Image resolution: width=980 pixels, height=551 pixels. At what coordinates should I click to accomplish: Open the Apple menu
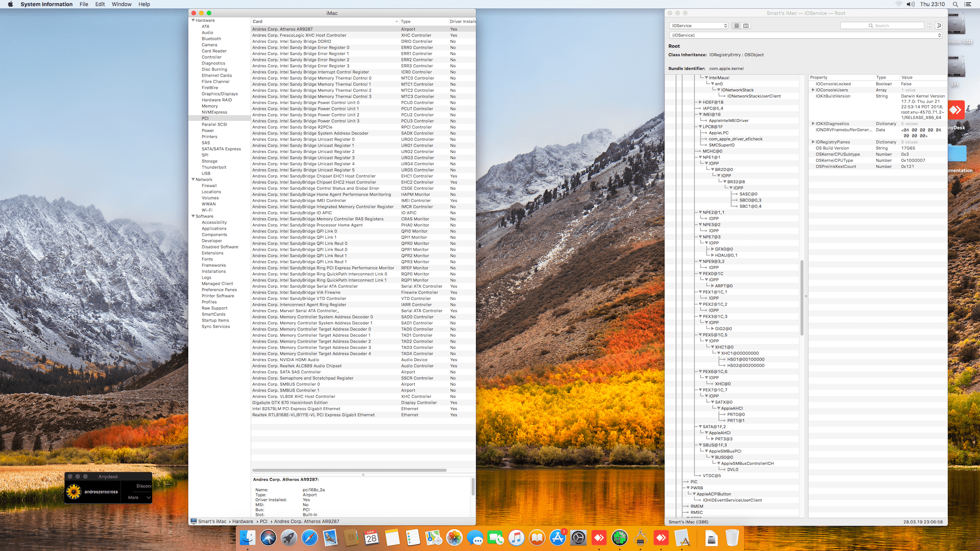[10, 4]
